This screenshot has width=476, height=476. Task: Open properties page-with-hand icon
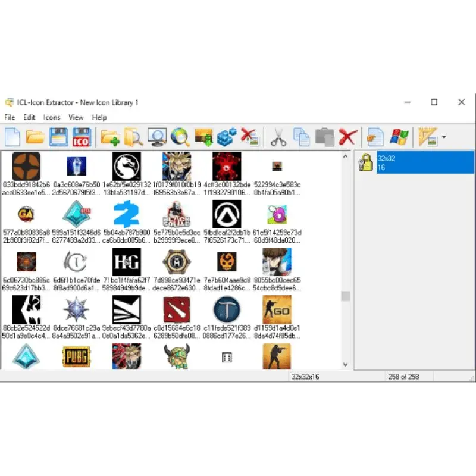pyautogui.click(x=375, y=137)
